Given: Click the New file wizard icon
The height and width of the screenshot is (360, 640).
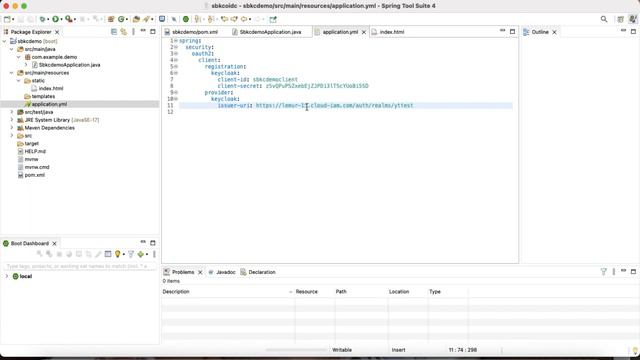Looking at the screenshot, I should [x=7, y=19].
